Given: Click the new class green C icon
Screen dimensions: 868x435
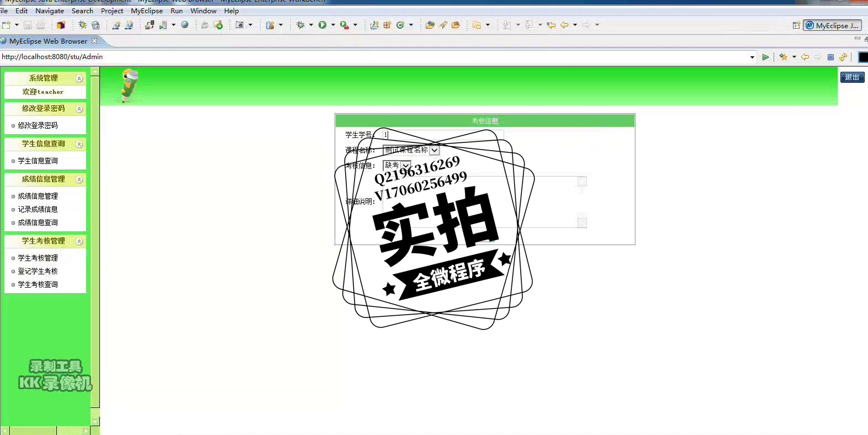Looking at the screenshot, I should tap(401, 25).
